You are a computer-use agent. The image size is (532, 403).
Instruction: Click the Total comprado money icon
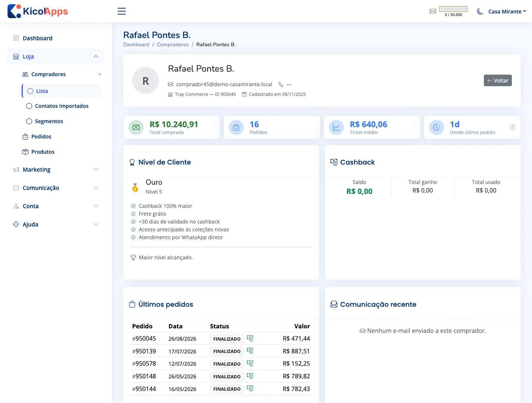point(136,127)
